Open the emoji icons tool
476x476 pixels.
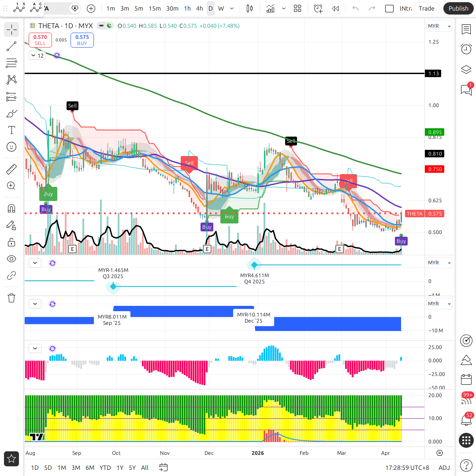[11, 147]
